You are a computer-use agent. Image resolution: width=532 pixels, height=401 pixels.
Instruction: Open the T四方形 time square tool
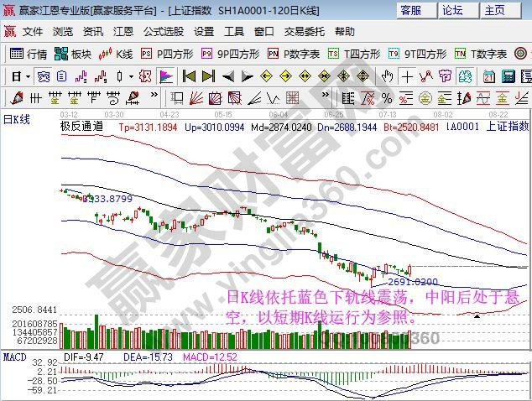click(354, 54)
